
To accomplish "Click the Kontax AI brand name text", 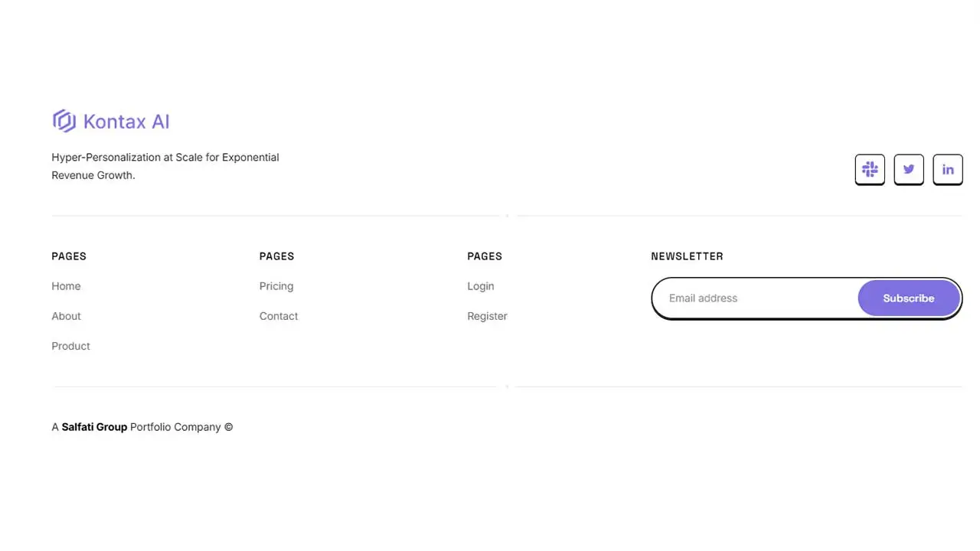I will (126, 122).
